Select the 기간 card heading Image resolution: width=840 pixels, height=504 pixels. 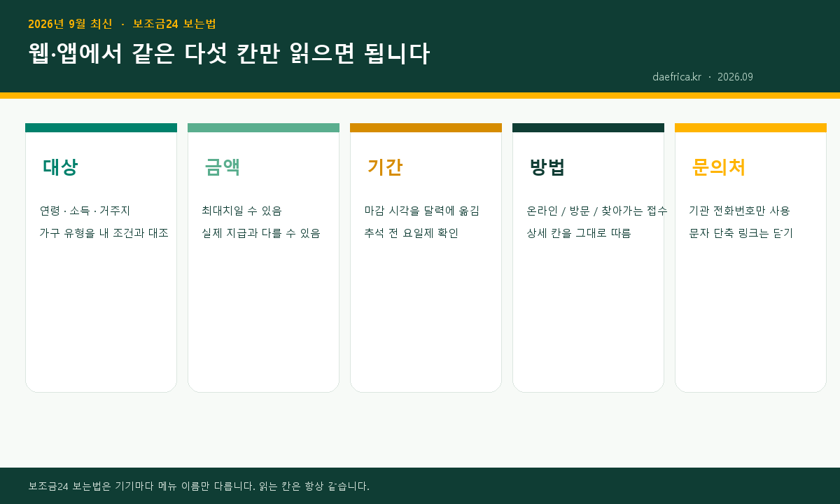coord(385,167)
